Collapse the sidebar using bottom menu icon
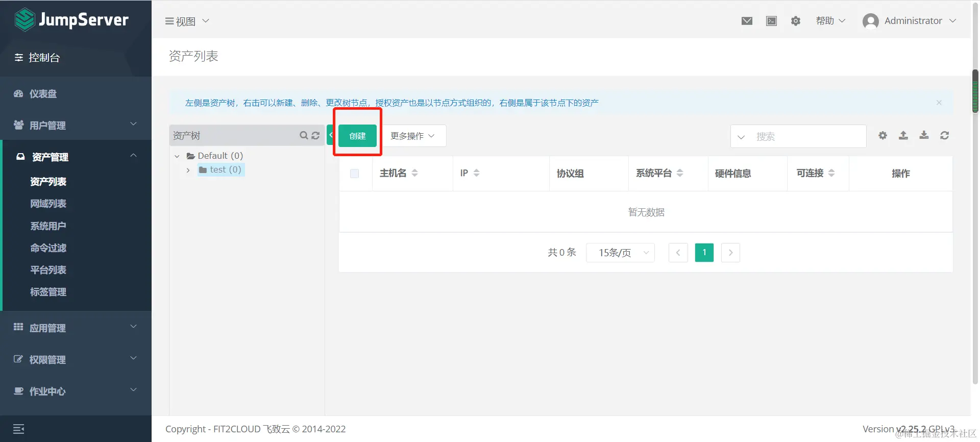 pos(19,429)
